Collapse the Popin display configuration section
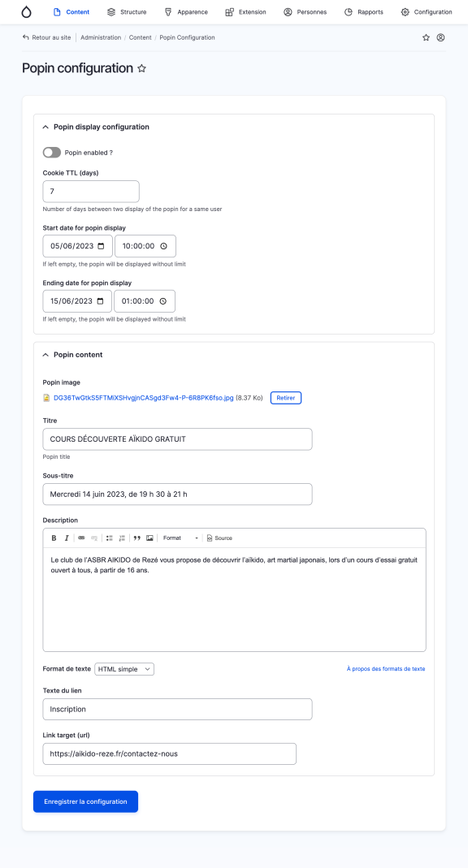468x868 pixels. click(46, 127)
